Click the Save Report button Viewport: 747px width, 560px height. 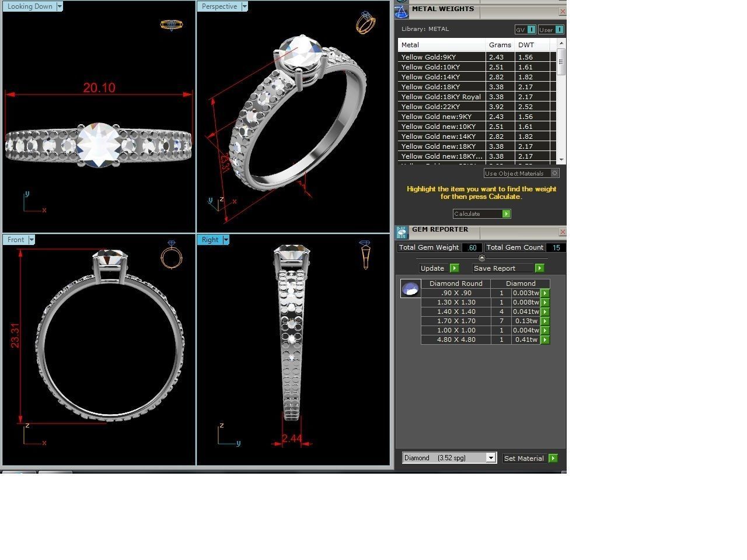coord(504,268)
